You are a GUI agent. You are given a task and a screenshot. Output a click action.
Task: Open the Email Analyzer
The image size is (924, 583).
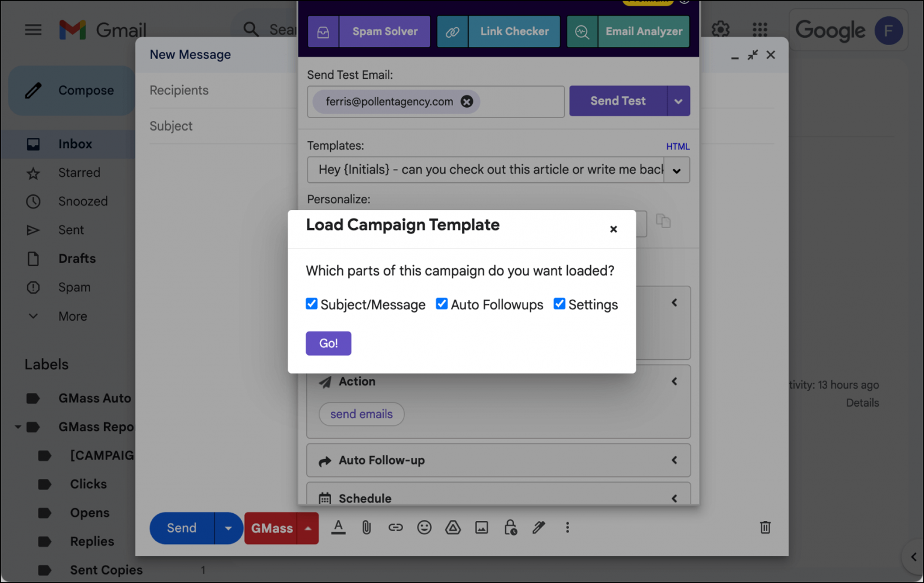coord(644,31)
